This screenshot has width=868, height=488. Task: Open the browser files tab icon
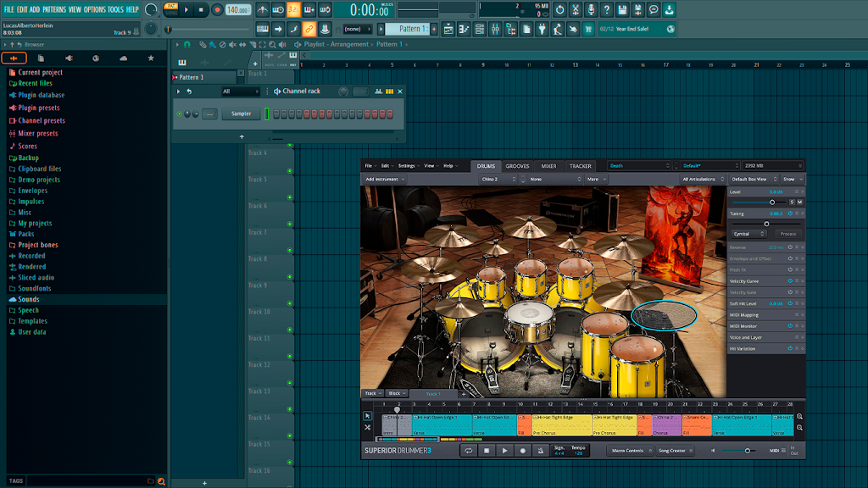[x=41, y=58]
